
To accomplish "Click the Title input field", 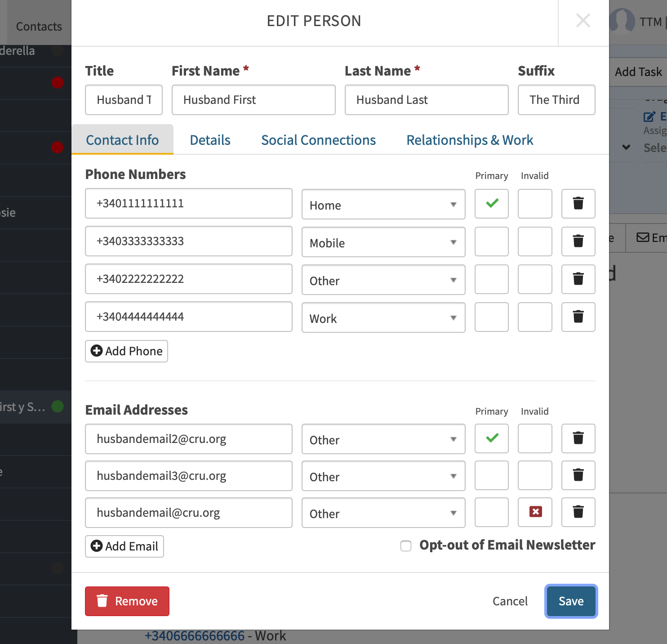I will coord(124,100).
